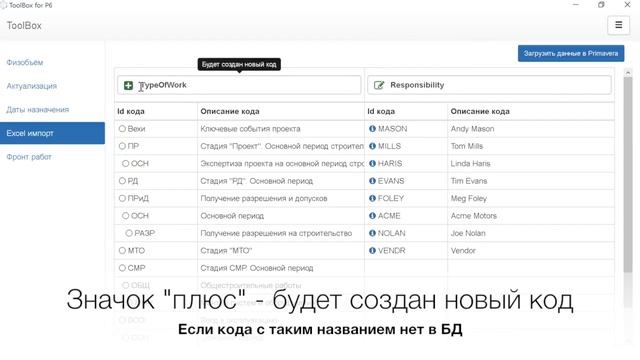This screenshot has width=640, height=360.
Task: Click the TypeOfWork code header field
Action: pyautogui.click(x=239, y=85)
